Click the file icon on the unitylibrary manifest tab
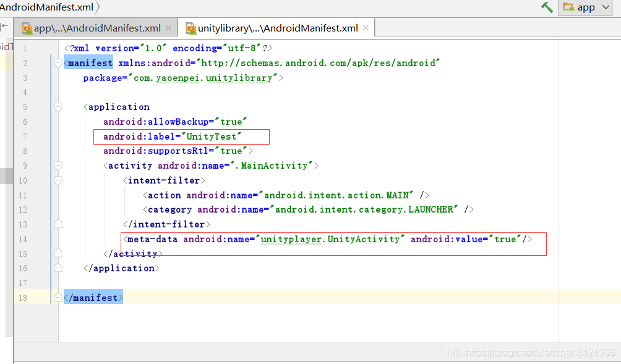Viewport: 621px width, 364px height. (191, 28)
